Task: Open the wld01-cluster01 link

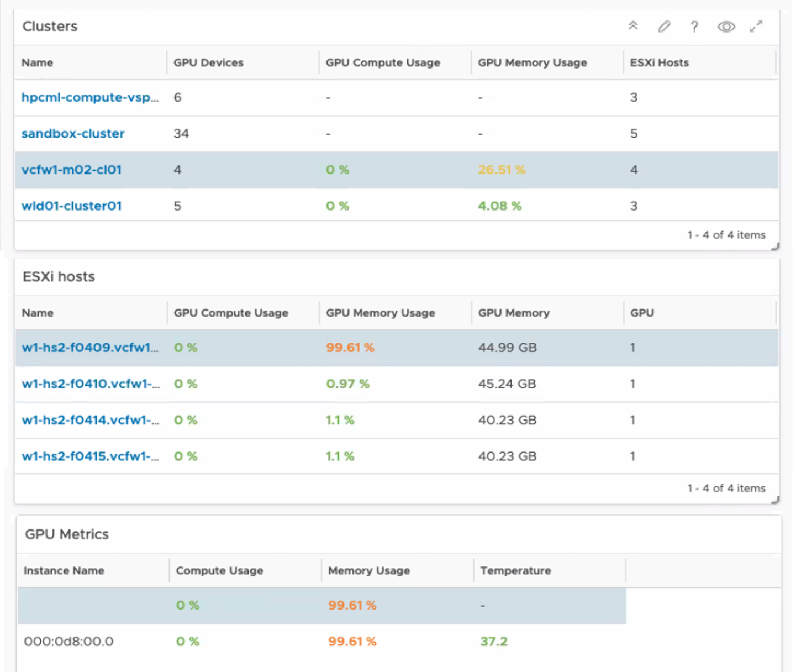Action: point(71,206)
